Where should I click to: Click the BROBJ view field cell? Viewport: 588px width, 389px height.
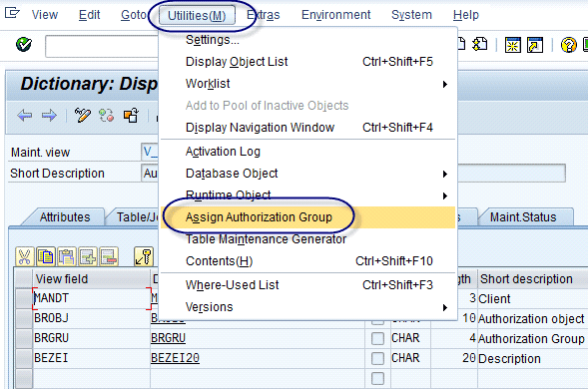92,318
